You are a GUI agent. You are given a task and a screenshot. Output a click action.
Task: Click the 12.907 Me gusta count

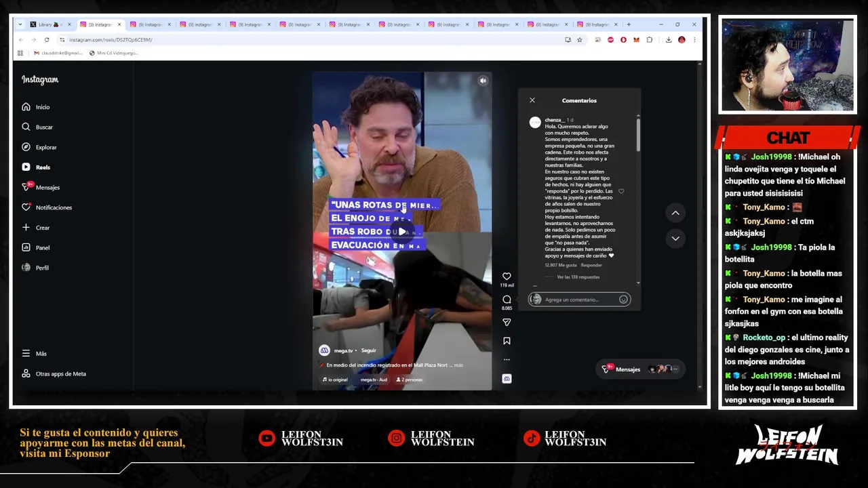pyautogui.click(x=560, y=265)
